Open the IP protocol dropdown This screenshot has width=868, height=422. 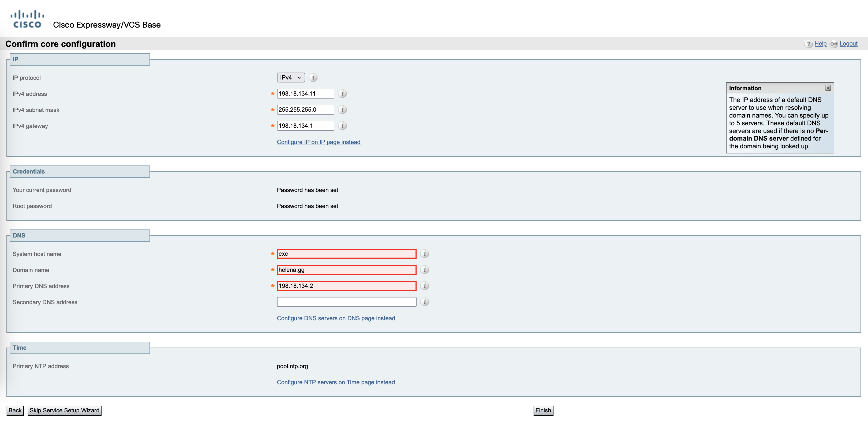[290, 77]
